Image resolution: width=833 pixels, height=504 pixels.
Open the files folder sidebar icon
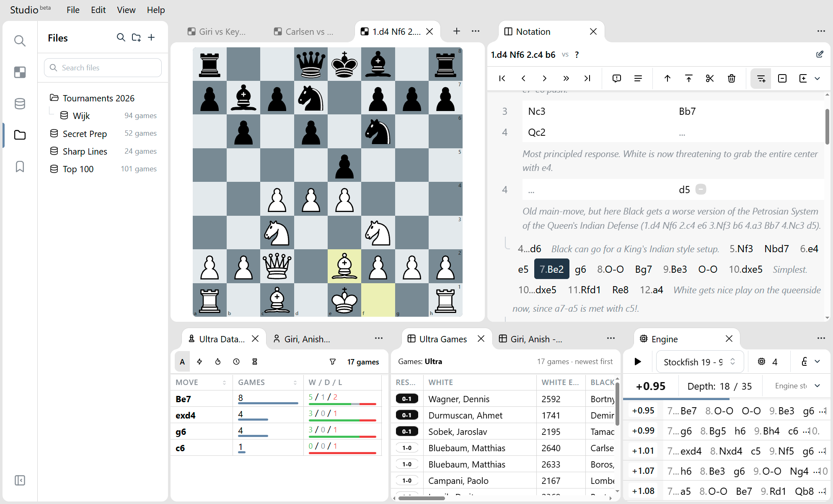pyautogui.click(x=20, y=135)
